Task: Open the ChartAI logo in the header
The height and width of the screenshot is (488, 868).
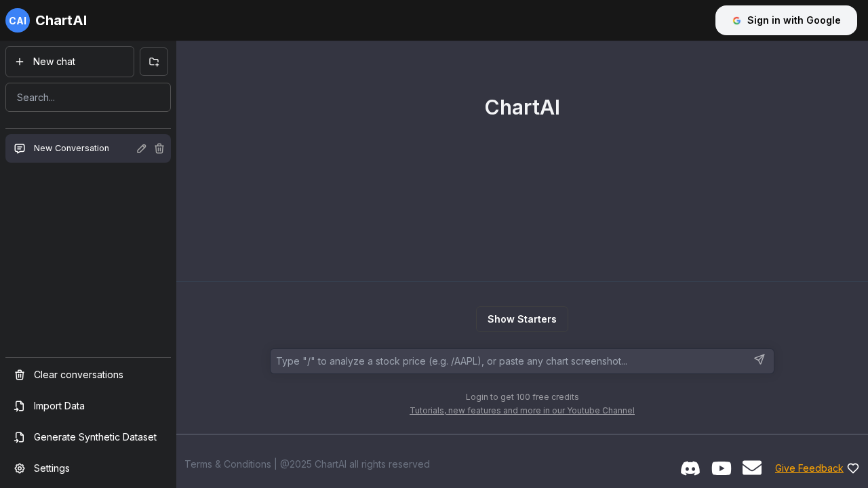Action: click(45, 20)
